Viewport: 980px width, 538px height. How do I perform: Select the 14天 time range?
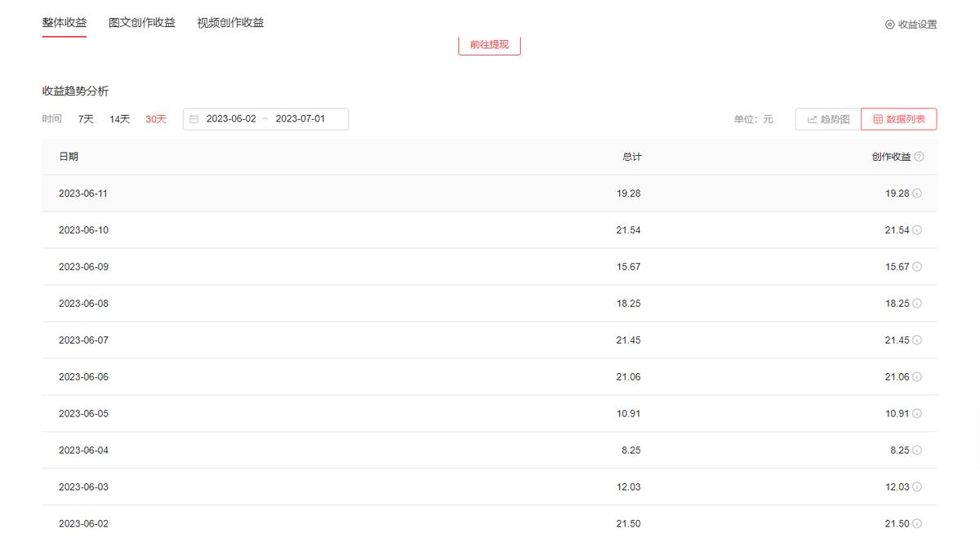[120, 119]
